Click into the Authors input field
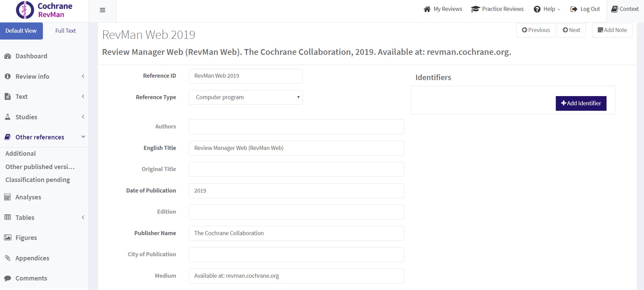644x290 pixels. point(296,127)
